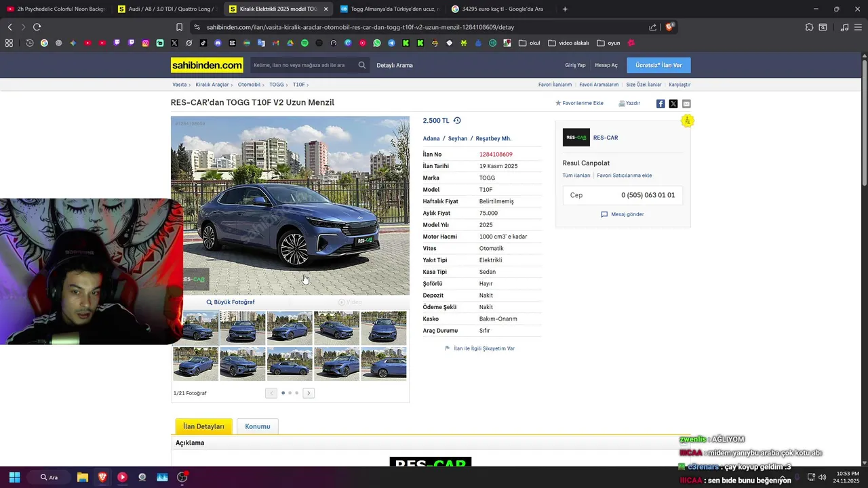Screen dimensions: 868x488
Task: Bookmark this page icon in address bar
Action: pos(179,27)
